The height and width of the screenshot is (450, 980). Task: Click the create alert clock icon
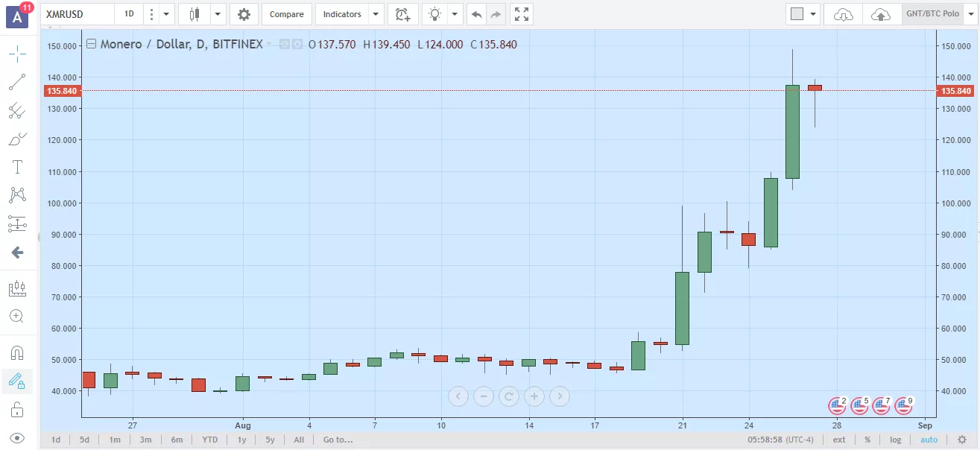point(402,14)
